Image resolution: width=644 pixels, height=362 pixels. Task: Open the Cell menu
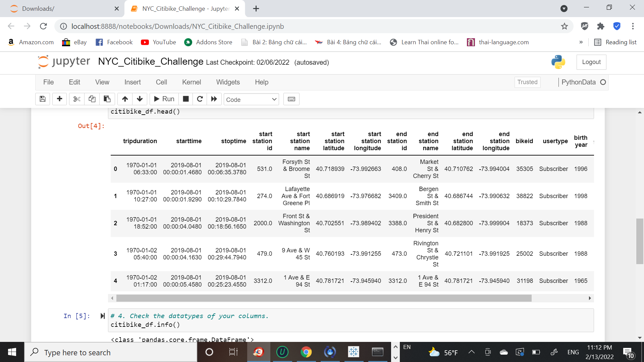click(x=161, y=82)
